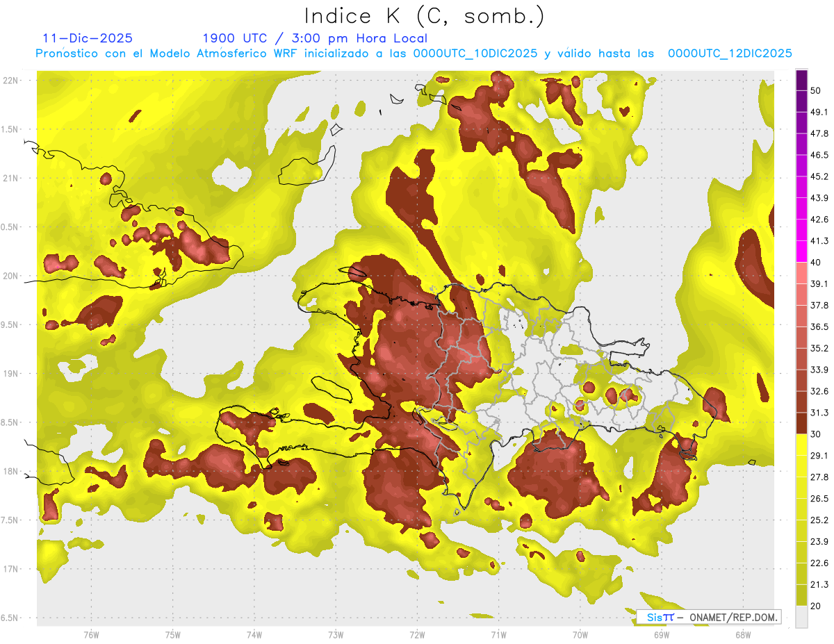
Task: Click the '43.9' color scale value
Action: [x=819, y=198]
